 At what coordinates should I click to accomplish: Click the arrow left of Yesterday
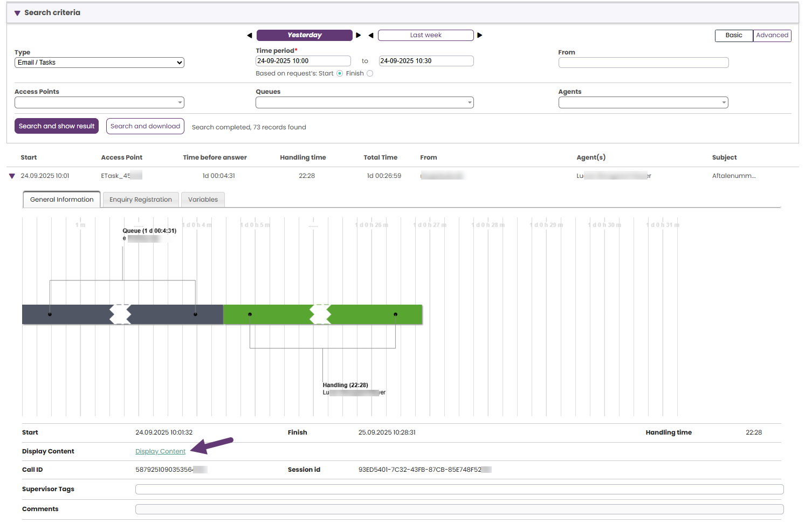click(250, 36)
